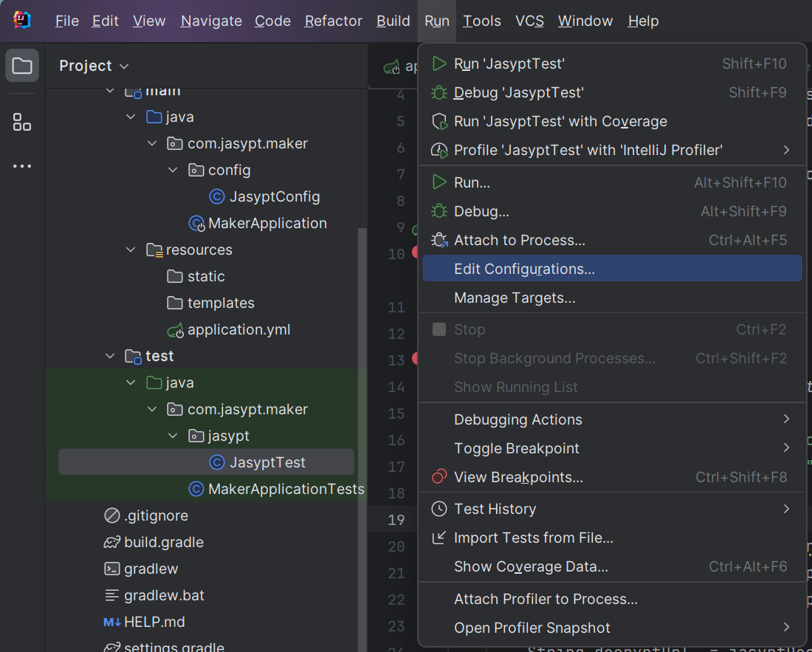Collapse the test java folder
The width and height of the screenshot is (812, 652).
(x=131, y=382)
